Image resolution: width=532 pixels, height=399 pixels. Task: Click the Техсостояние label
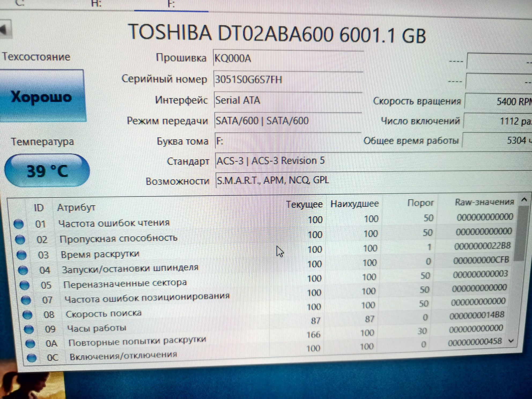(x=36, y=57)
